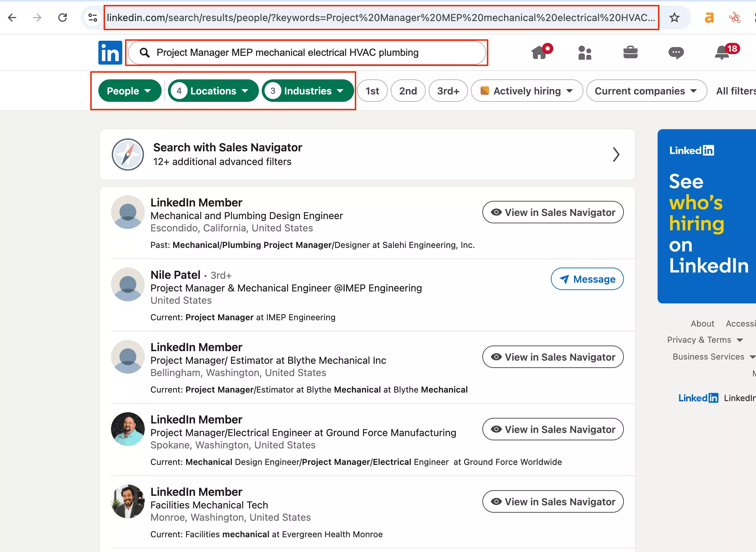This screenshot has height=552, width=756.
Task: View Escondido Design Engineer in Sales Navigator
Action: (553, 212)
